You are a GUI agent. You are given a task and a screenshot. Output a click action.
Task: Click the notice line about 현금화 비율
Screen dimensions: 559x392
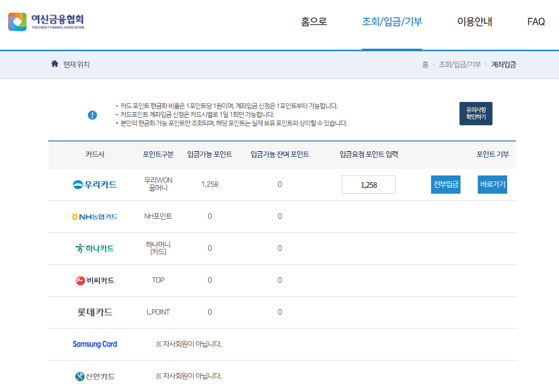point(229,106)
